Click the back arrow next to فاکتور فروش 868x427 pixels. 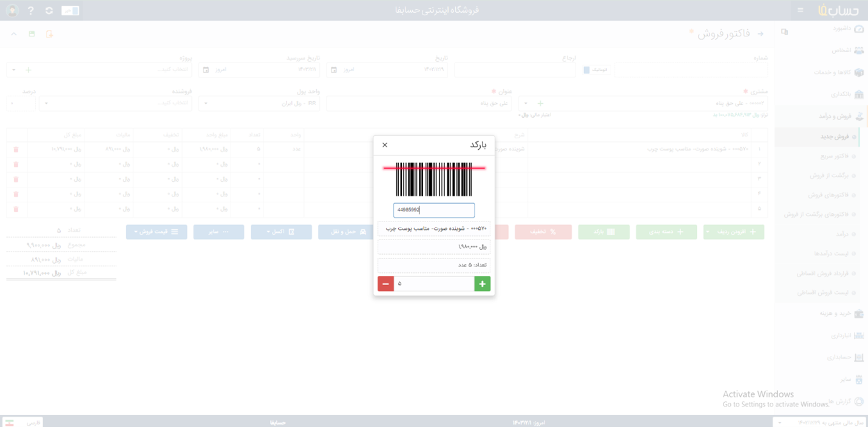[761, 34]
